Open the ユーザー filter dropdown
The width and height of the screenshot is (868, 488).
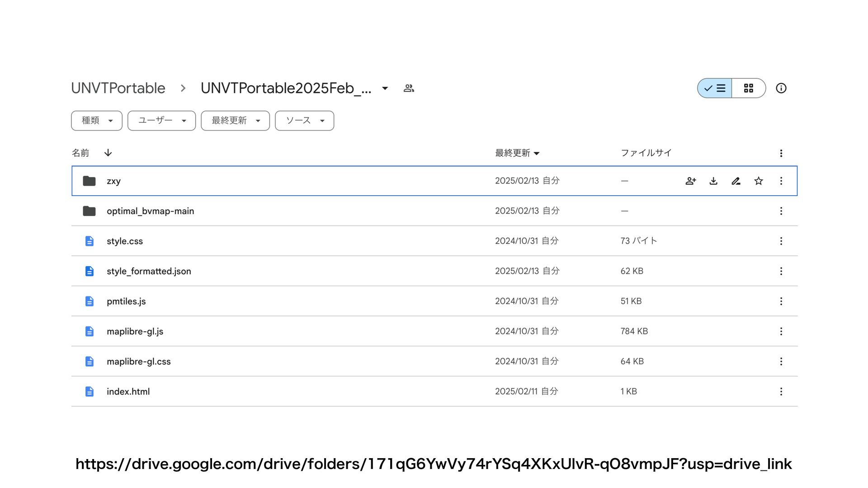pos(161,121)
